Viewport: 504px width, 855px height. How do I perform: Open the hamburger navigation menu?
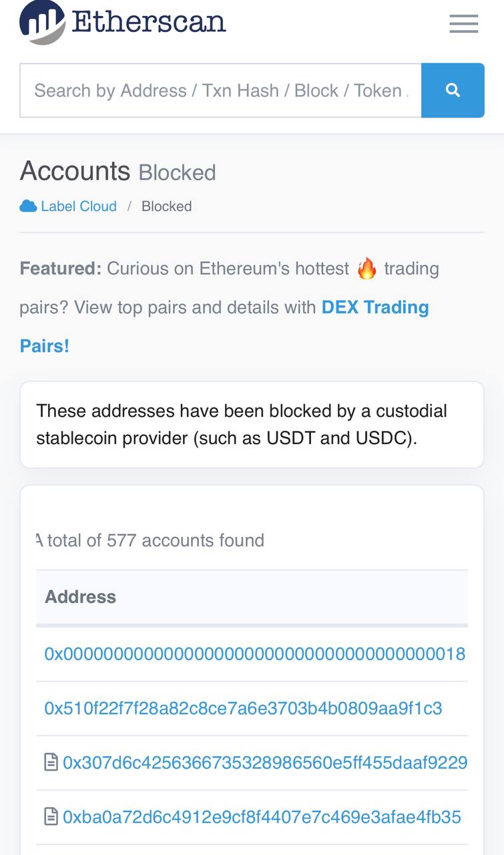click(x=463, y=23)
